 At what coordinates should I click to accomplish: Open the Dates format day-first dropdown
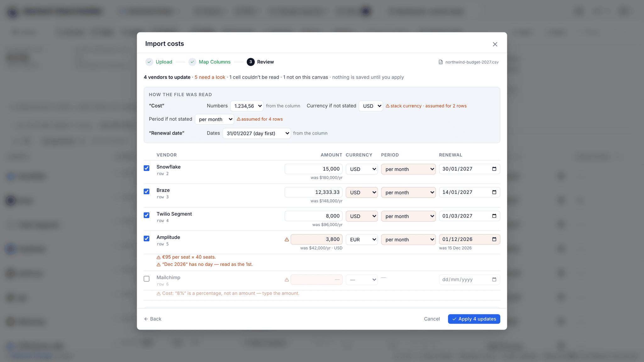(x=257, y=133)
